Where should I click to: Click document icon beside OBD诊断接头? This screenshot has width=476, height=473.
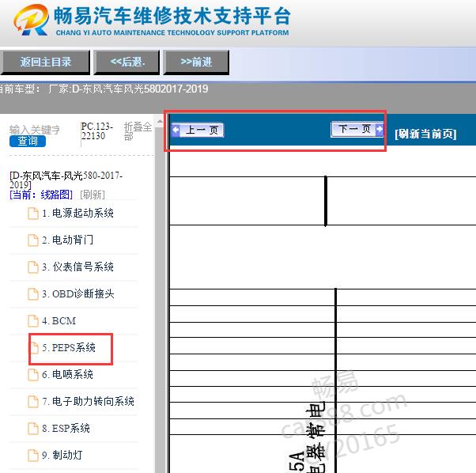(33, 294)
